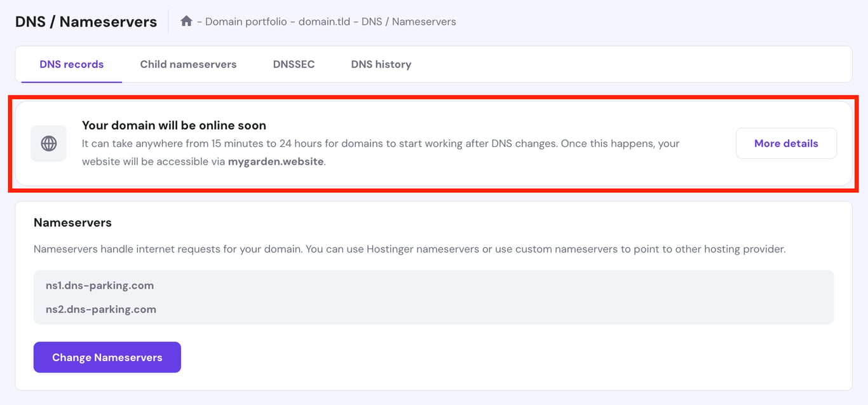Click the gray nameservers list box
868x405 pixels.
pyautogui.click(x=434, y=298)
